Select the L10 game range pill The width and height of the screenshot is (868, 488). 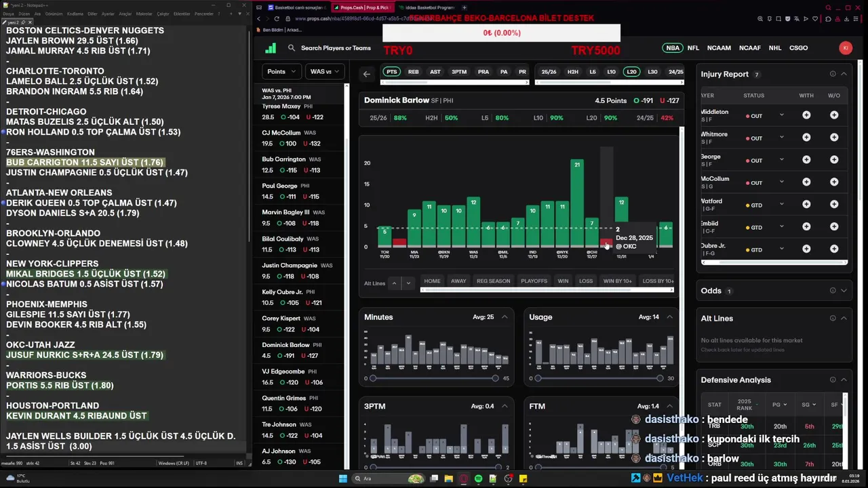pyautogui.click(x=611, y=72)
